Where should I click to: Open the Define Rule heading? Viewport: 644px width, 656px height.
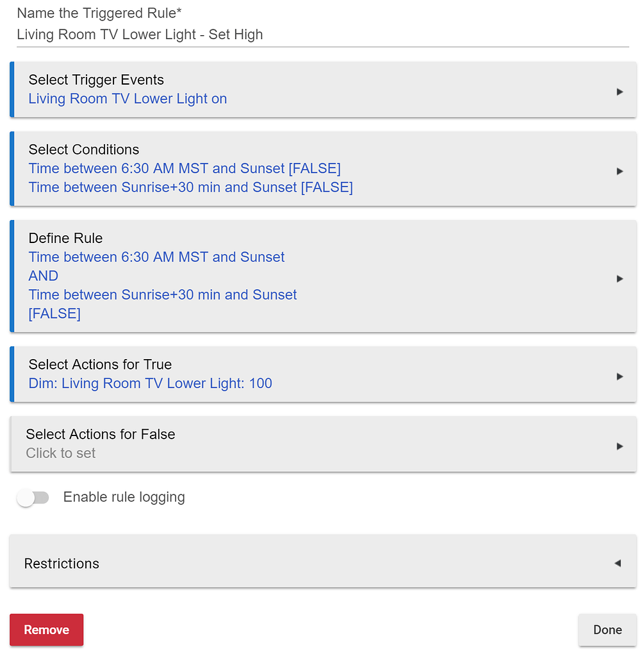pos(65,238)
